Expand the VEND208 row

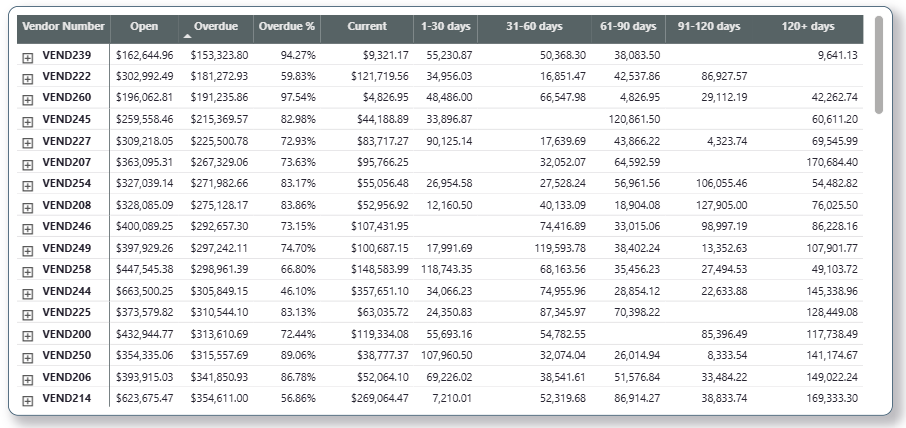pyautogui.click(x=27, y=207)
